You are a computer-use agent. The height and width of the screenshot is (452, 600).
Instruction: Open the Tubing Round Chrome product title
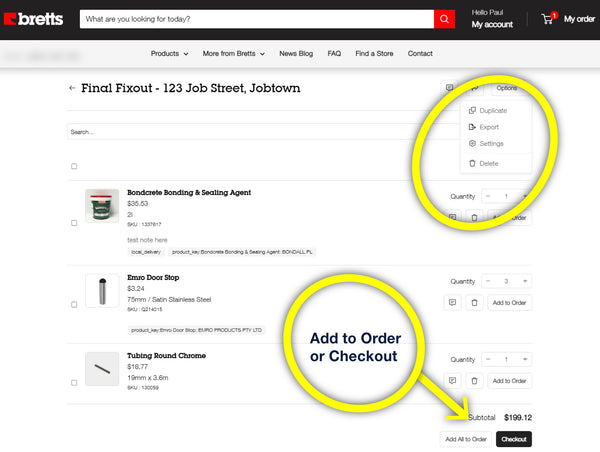(166, 356)
